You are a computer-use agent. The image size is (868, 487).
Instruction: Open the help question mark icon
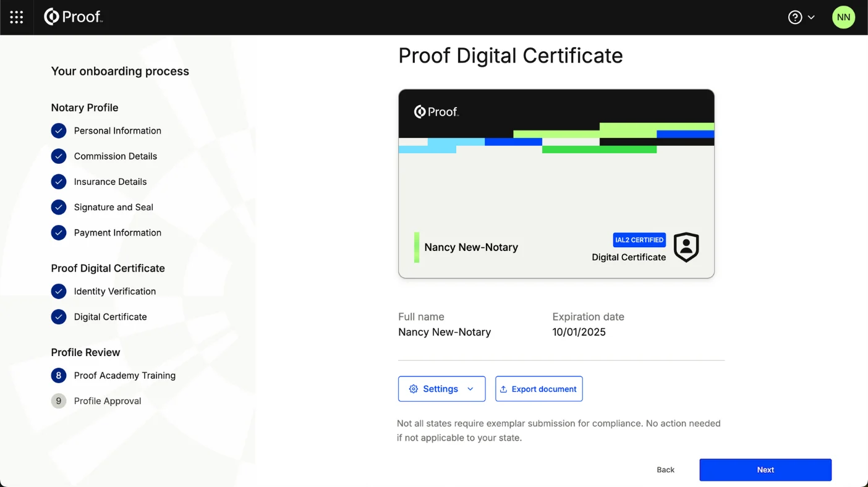(795, 17)
